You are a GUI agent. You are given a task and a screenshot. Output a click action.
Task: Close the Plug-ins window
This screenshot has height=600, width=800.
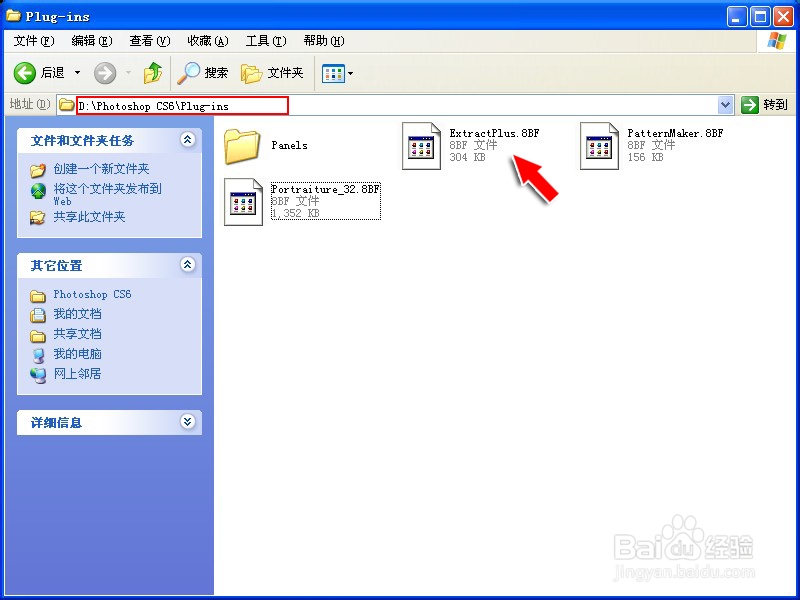pyautogui.click(x=783, y=17)
